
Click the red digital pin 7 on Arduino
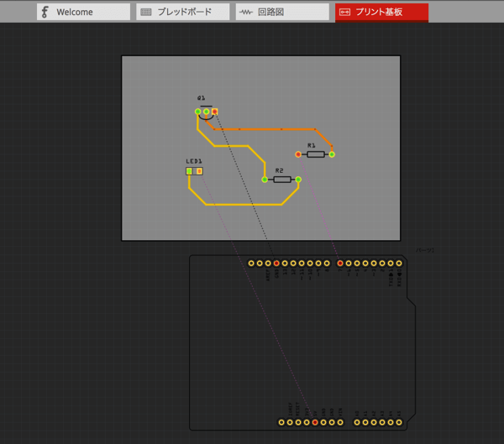coord(340,264)
